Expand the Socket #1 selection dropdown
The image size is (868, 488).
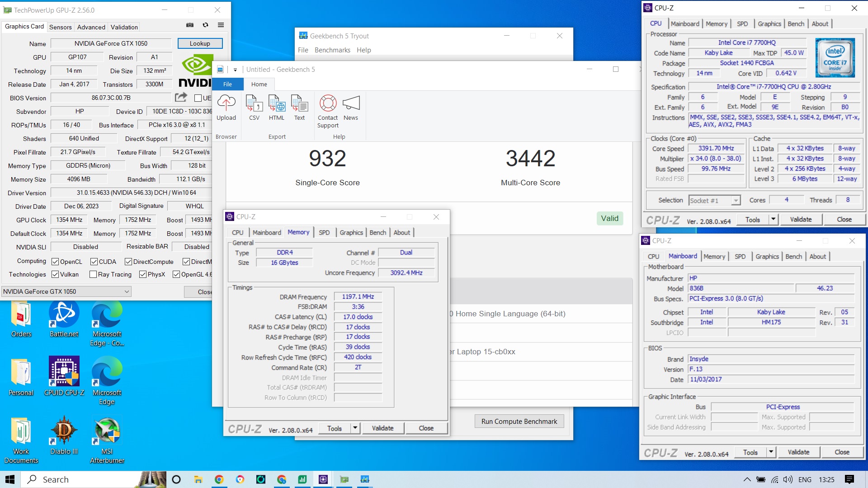[736, 200]
